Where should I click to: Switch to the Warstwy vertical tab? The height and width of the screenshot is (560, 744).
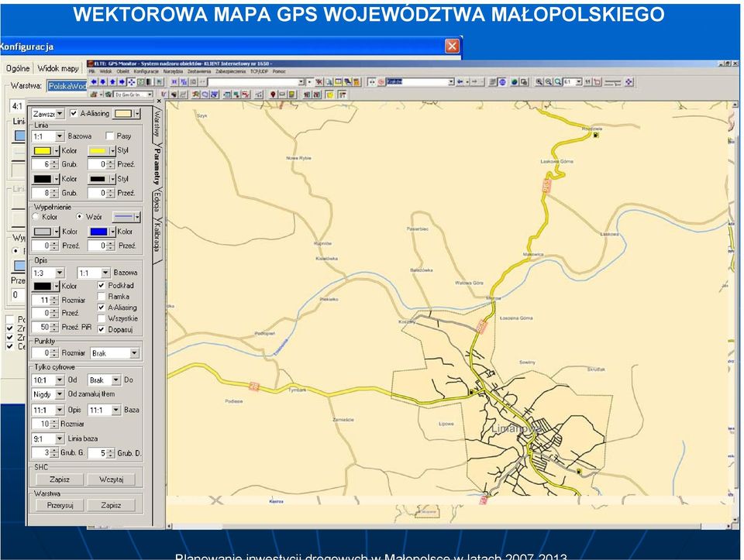tap(157, 124)
